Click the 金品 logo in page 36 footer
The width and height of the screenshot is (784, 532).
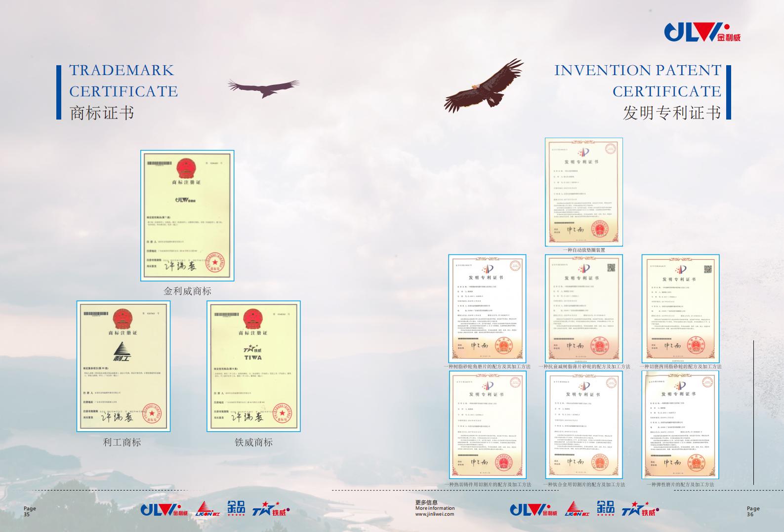(x=605, y=508)
